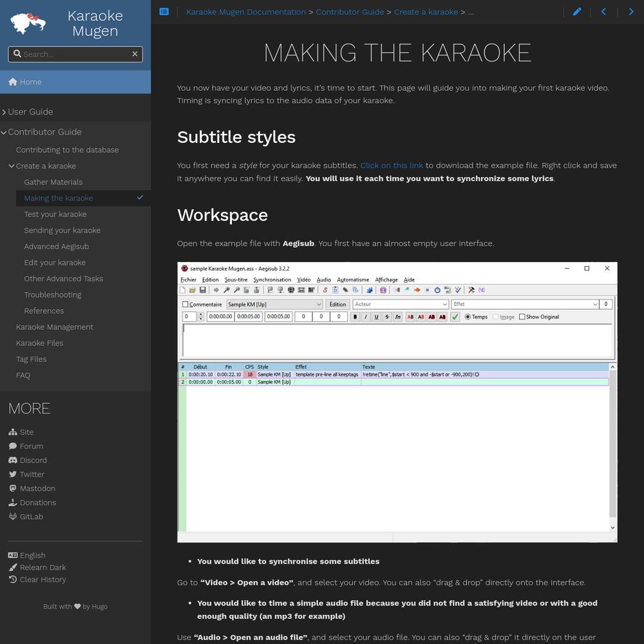Click Save floppy icon in Aegisub toolbar
644x644 pixels.
point(202,290)
